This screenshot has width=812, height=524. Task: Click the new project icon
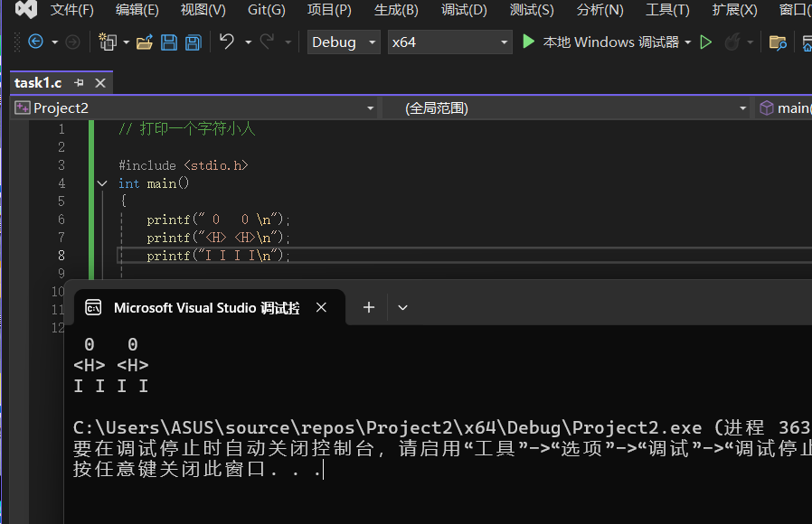(x=108, y=42)
